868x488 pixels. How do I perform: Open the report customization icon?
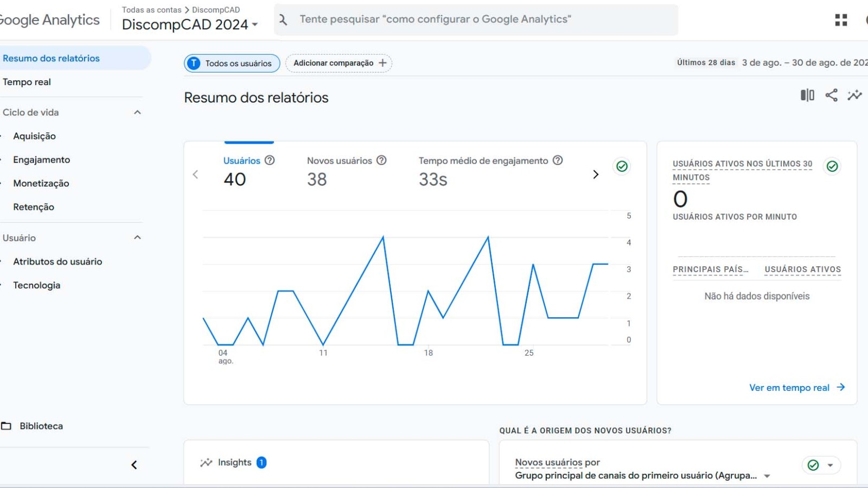pyautogui.click(x=807, y=95)
